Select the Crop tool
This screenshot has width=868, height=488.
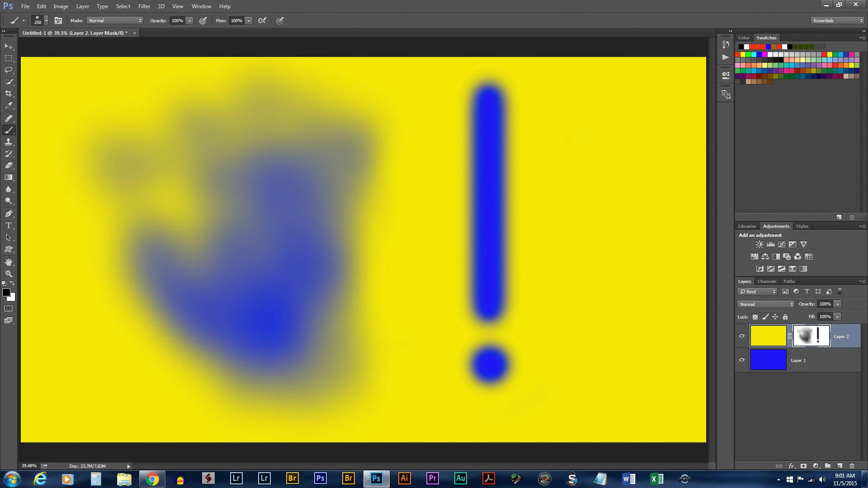click(9, 94)
